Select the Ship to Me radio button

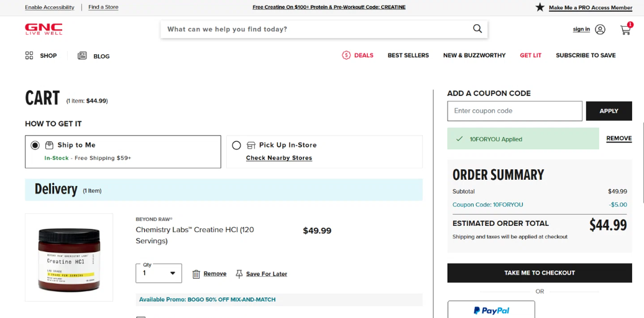click(x=35, y=145)
